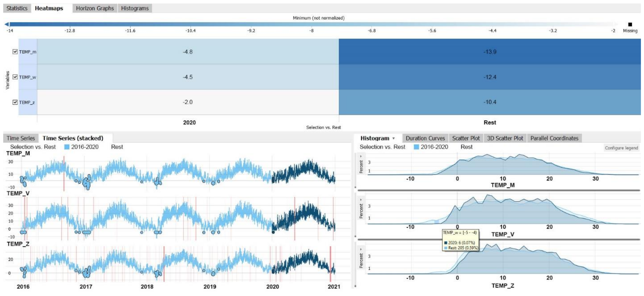Viewport: 644px width, 296px height.
Task: Click the color scale left arrow
Action: (x=7, y=24)
